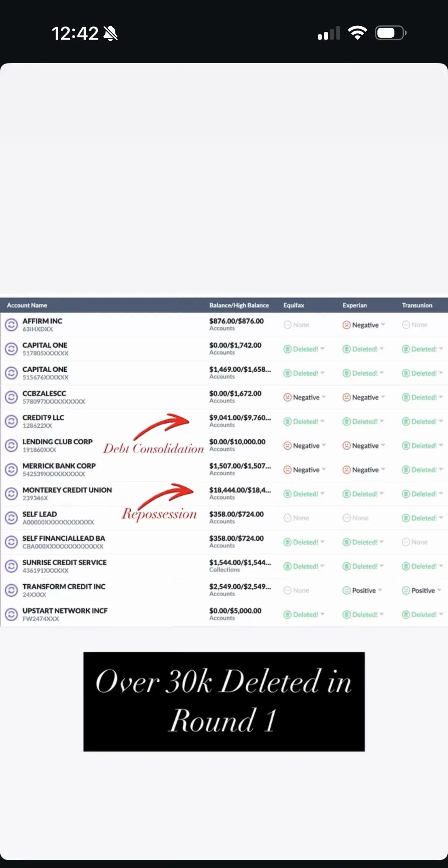Click the MERRICK BANK CORP account name
Screen dimensions: 448x868
(59, 466)
